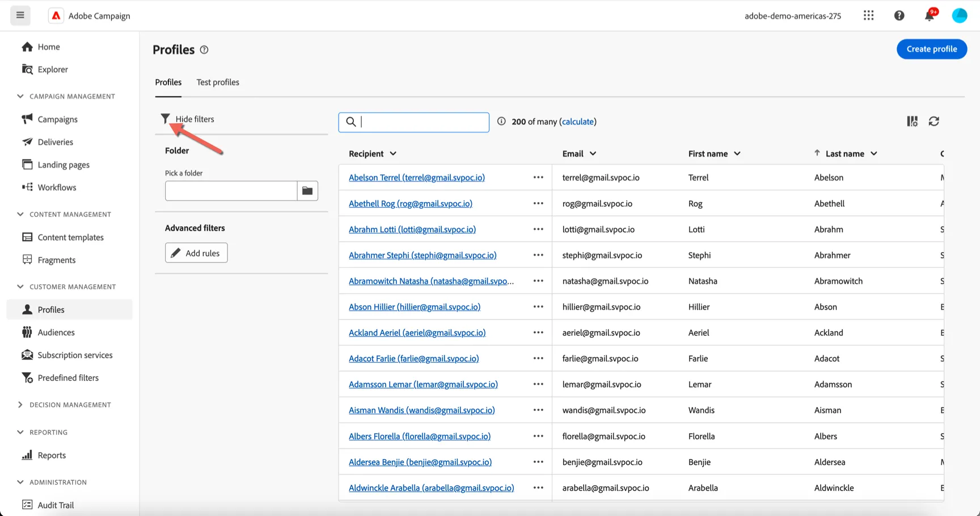Screen dimensions: 980x516
Task: Open more actions for Abelson Terrel
Action: pos(538,178)
